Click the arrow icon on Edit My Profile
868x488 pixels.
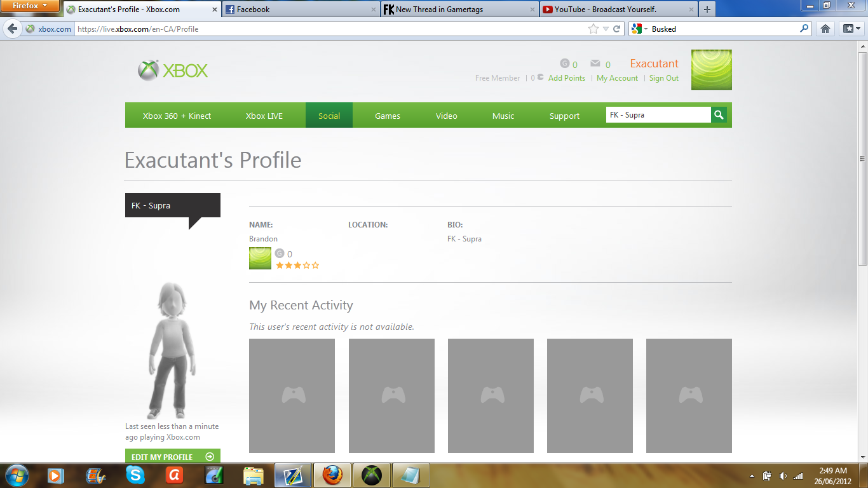click(210, 457)
